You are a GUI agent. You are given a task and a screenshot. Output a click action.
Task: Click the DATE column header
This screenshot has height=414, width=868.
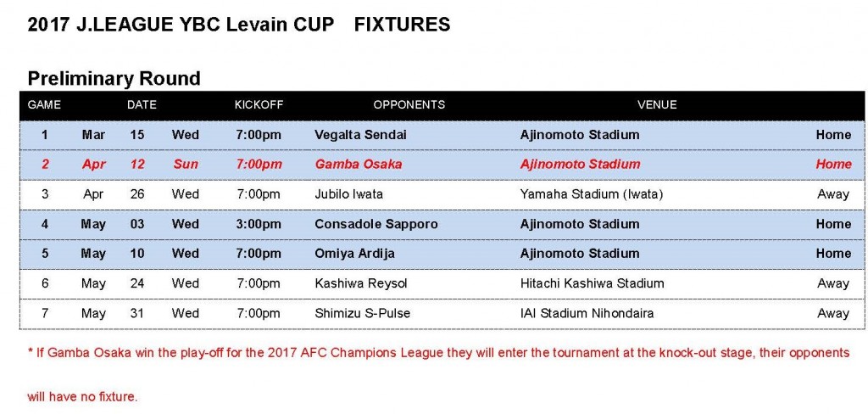(142, 105)
